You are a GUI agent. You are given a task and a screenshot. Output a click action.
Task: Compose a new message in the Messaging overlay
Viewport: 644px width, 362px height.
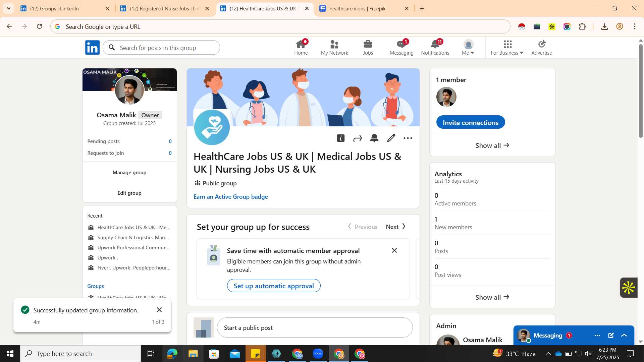(x=611, y=335)
